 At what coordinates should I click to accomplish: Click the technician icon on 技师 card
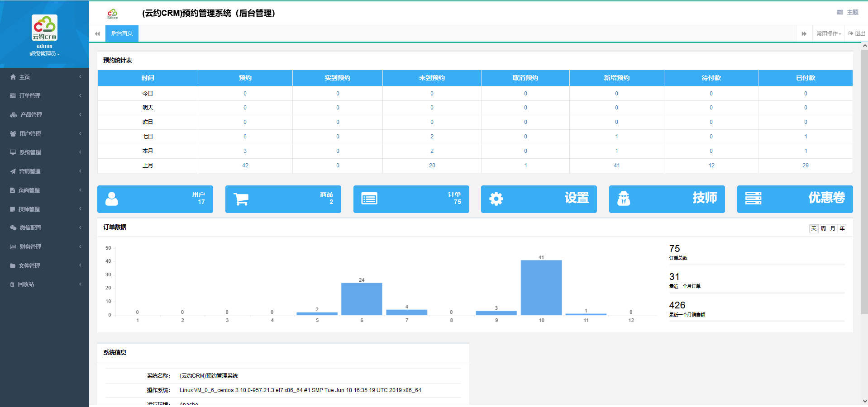(x=624, y=199)
